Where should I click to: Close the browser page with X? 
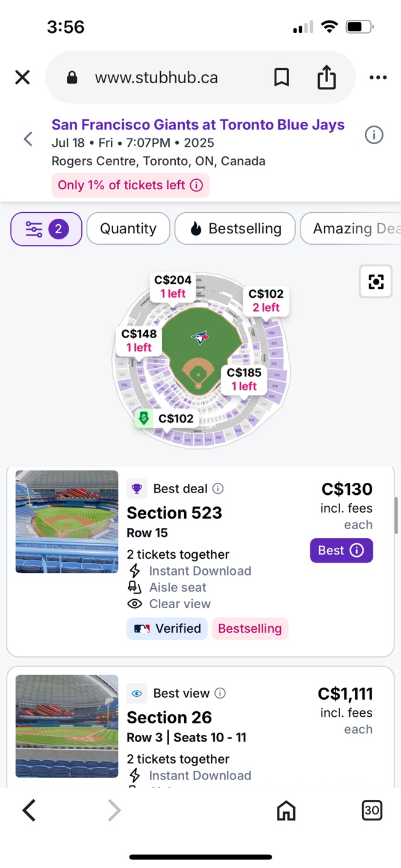click(x=22, y=77)
